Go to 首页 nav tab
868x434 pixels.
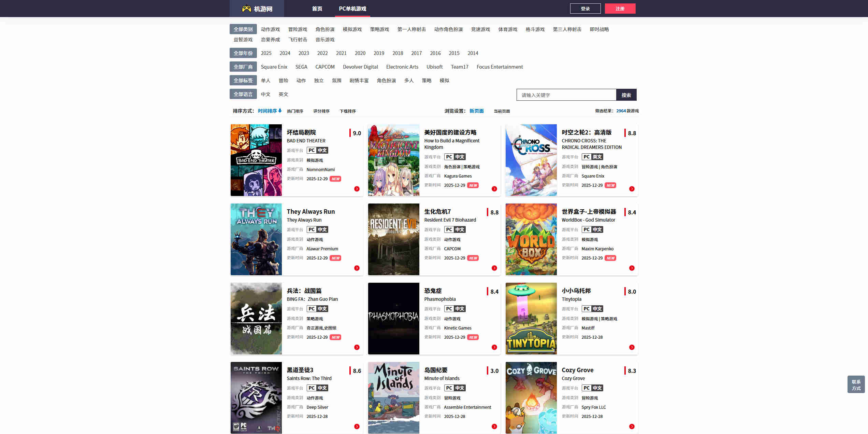pos(317,9)
